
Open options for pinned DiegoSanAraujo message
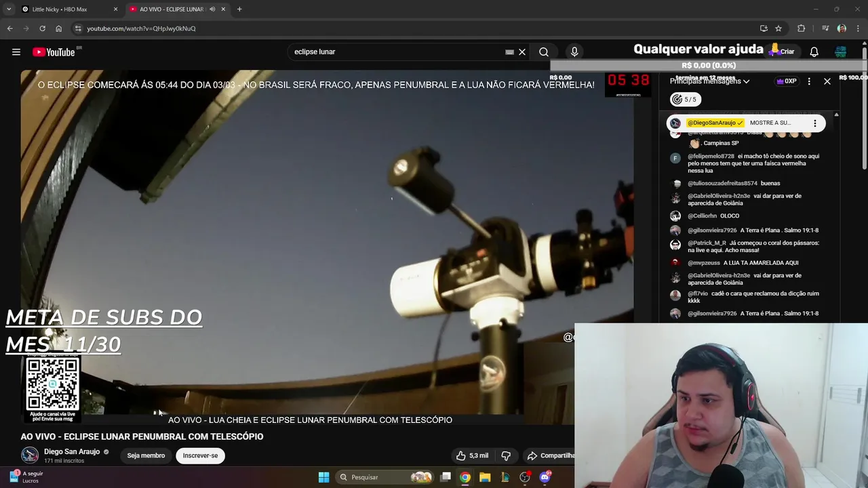click(x=815, y=123)
